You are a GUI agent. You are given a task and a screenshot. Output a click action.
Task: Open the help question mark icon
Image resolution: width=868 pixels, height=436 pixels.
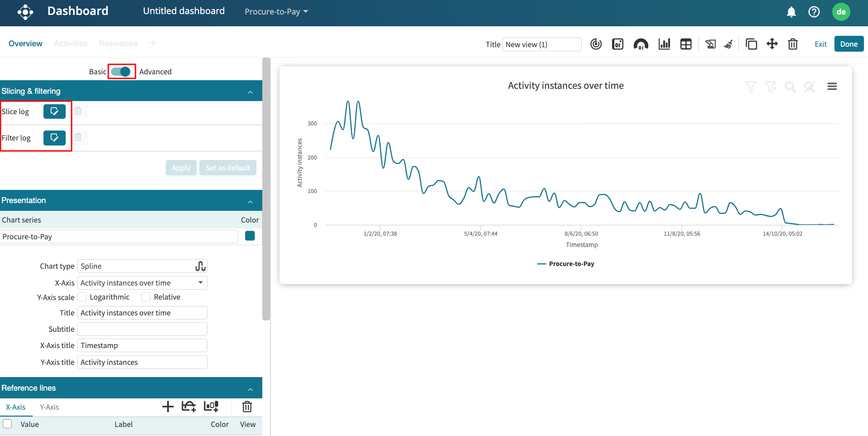[x=814, y=12]
